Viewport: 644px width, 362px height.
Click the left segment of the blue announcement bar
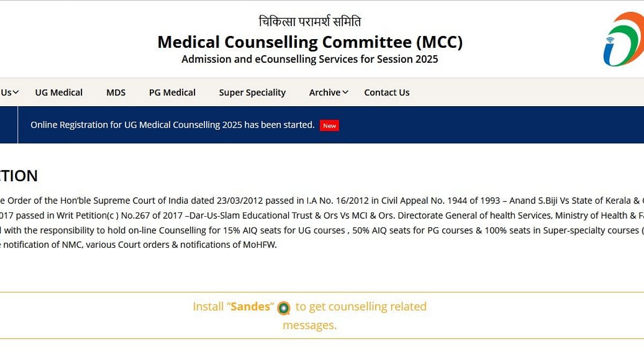click(9, 125)
